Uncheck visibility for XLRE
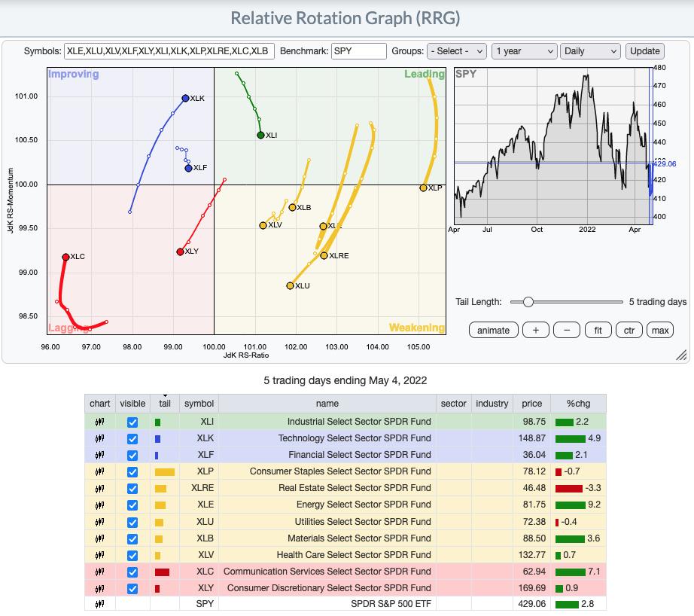 132,489
